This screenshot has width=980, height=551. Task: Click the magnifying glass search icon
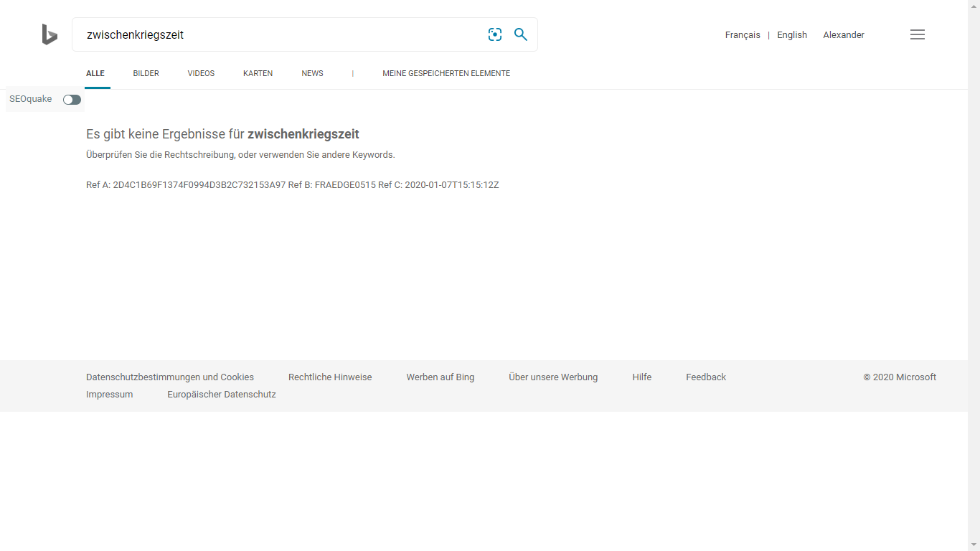(521, 34)
